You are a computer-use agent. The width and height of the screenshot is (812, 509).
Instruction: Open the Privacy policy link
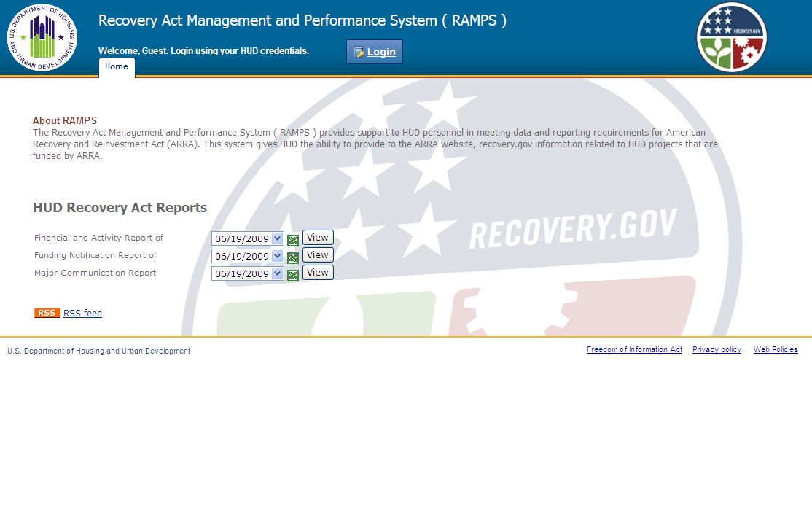717,350
